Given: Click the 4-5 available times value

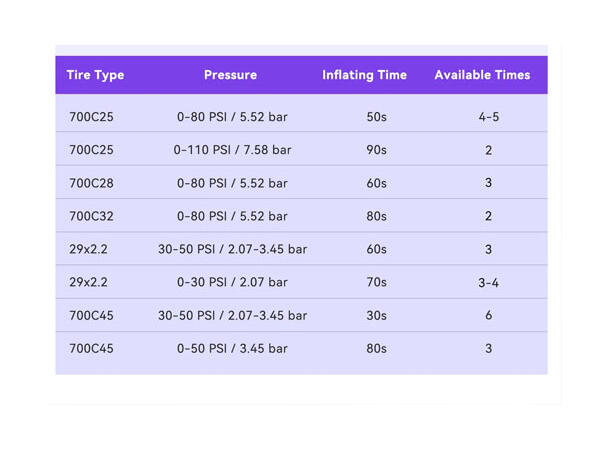Looking at the screenshot, I should click(488, 117).
